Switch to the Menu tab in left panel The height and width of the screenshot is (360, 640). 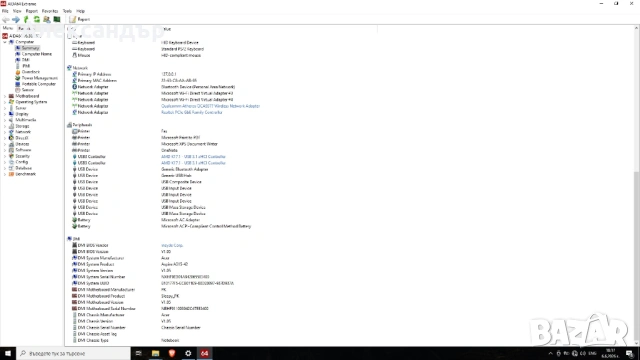8,28
